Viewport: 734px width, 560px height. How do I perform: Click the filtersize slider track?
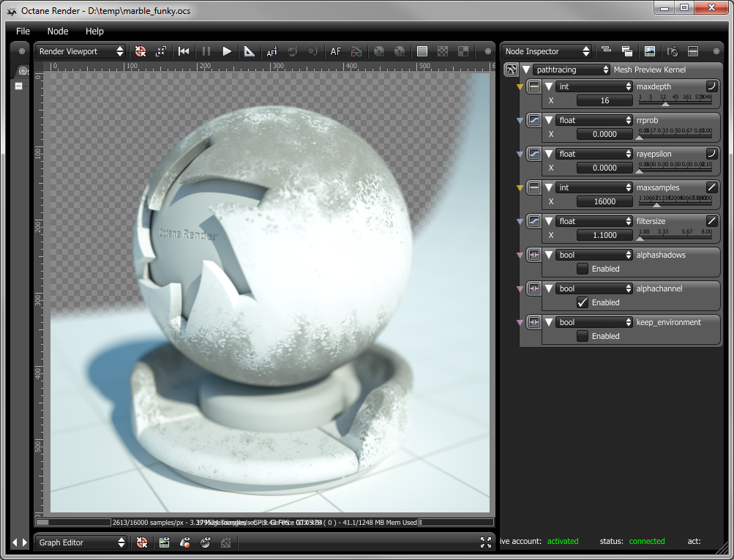click(x=675, y=235)
